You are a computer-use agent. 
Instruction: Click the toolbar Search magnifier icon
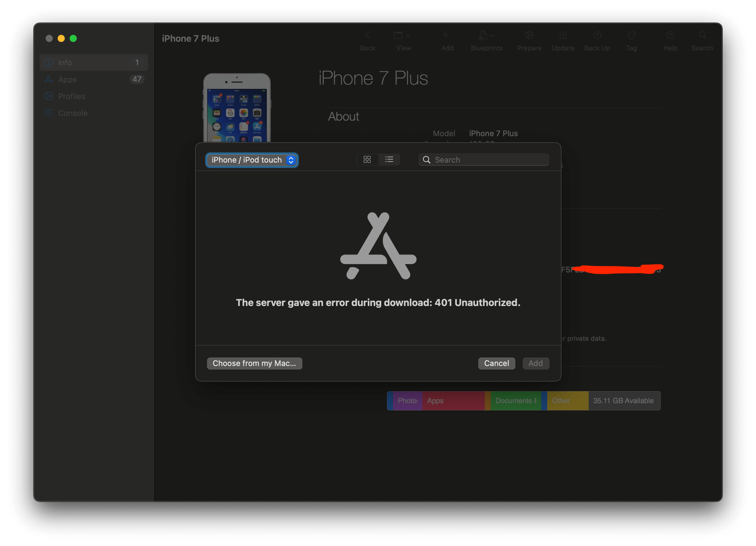[x=702, y=35]
